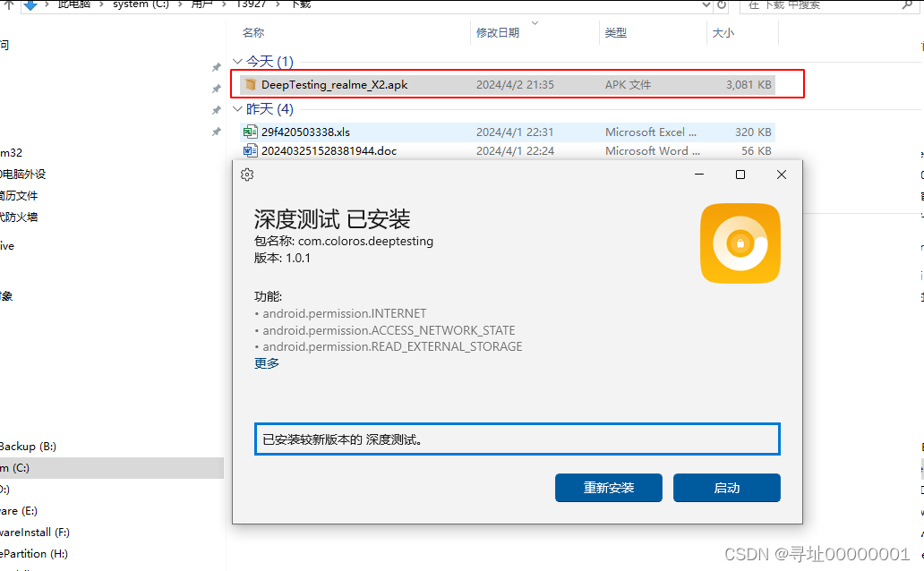
Task: Open the address bar history dropdown
Action: coord(706,4)
